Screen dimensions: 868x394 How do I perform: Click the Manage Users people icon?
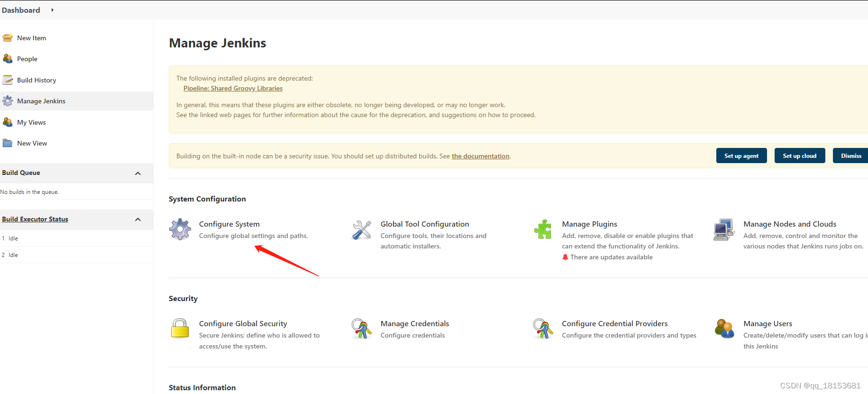point(724,328)
